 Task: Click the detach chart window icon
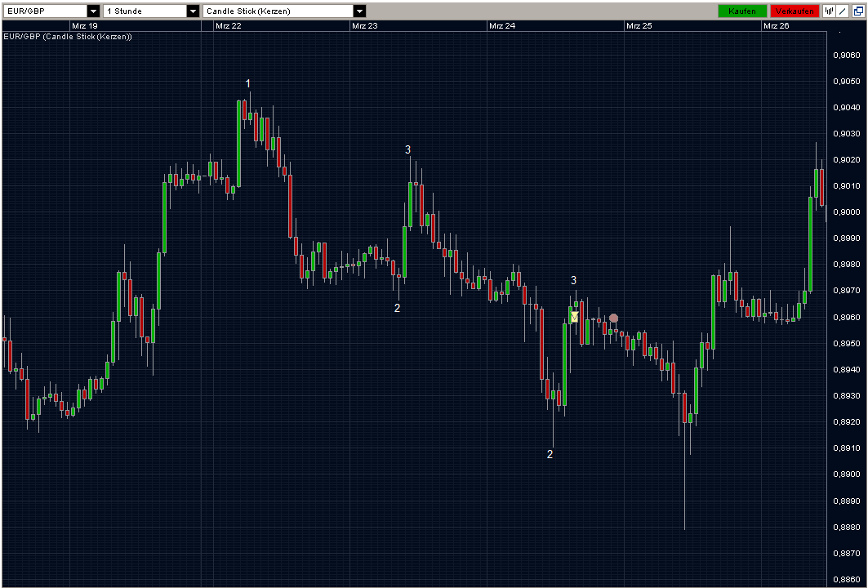858,11
